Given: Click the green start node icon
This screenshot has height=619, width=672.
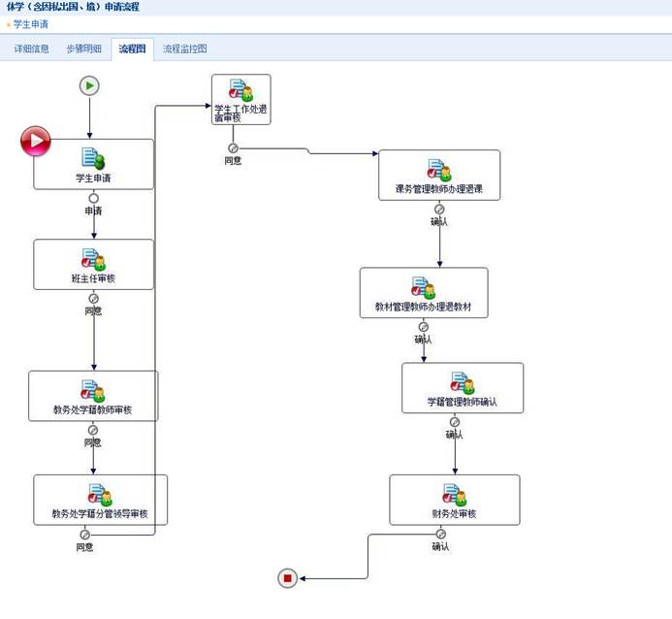Looking at the screenshot, I should pyautogui.click(x=89, y=86).
